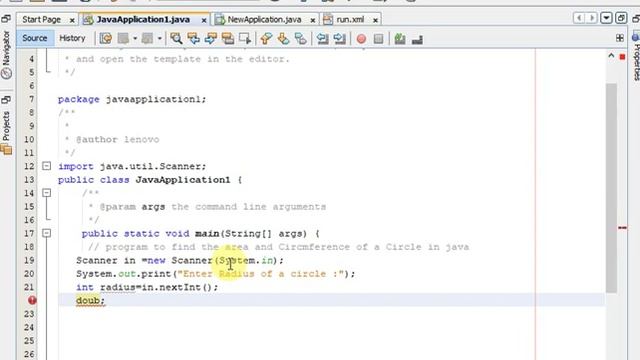The height and width of the screenshot is (360, 640).
Task: Open the Navigator side panel
Action: pos(6,55)
